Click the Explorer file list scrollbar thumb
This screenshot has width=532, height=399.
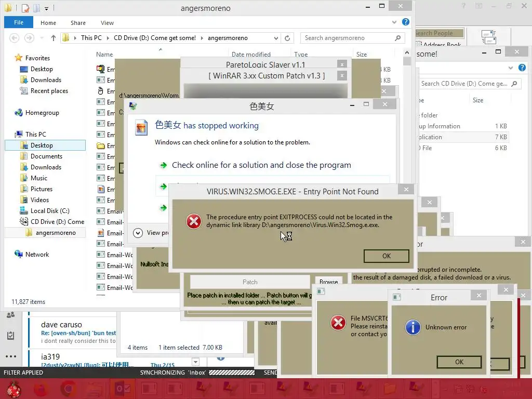coord(407,61)
